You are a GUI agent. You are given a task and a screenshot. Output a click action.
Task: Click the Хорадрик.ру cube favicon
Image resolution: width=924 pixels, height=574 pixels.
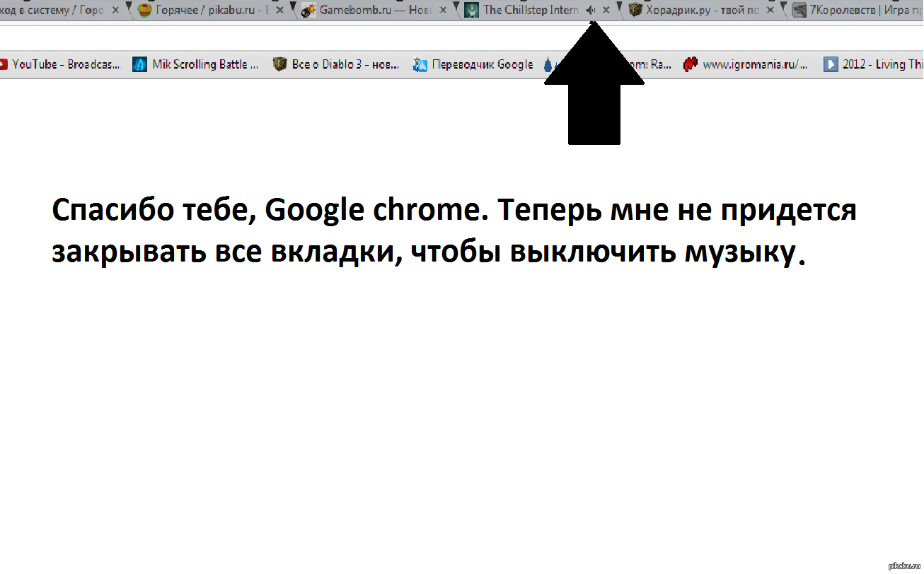point(635,11)
